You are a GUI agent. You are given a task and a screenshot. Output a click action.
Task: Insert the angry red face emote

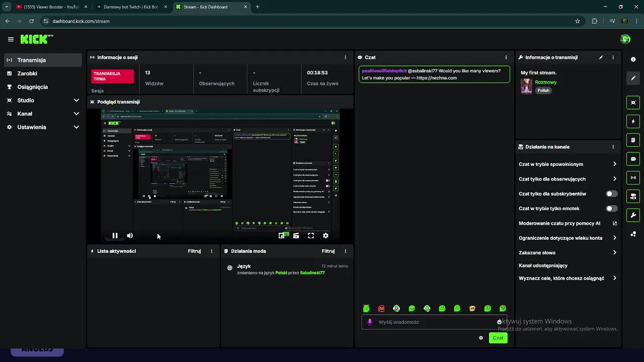click(x=381, y=308)
